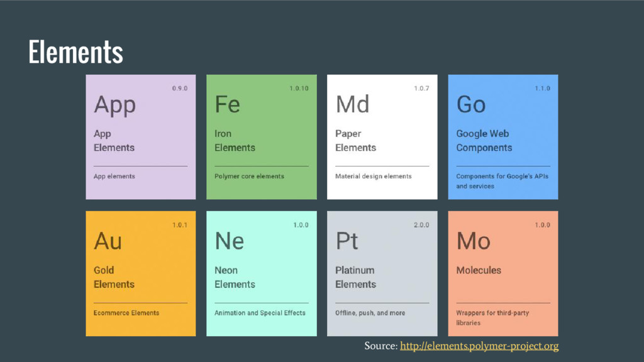The width and height of the screenshot is (644, 362).
Task: Click the large 'Md' symbol
Action: (x=352, y=104)
